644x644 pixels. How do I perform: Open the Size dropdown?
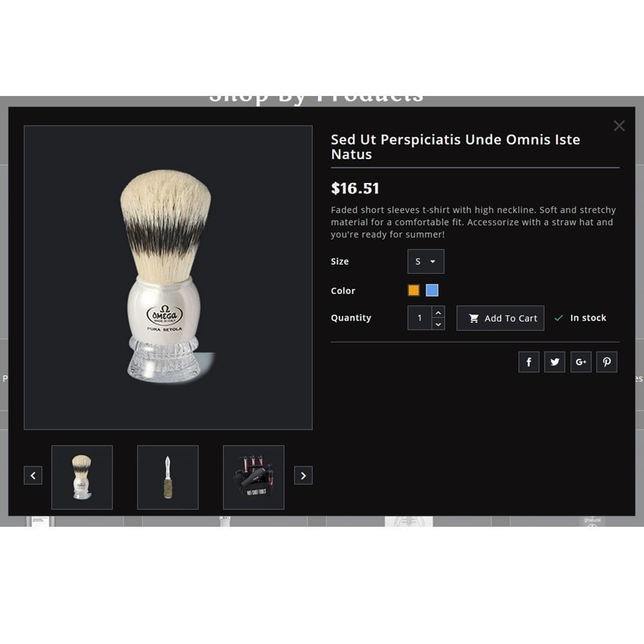426,261
